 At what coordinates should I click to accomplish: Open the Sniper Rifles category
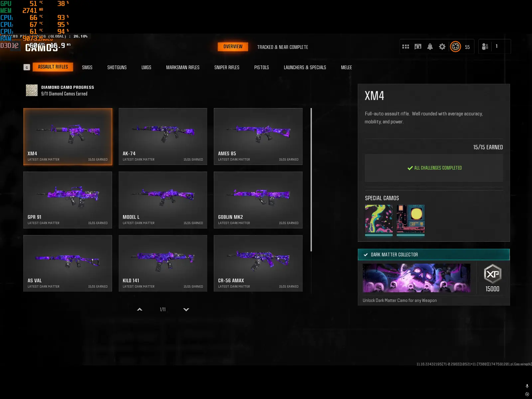click(x=227, y=67)
